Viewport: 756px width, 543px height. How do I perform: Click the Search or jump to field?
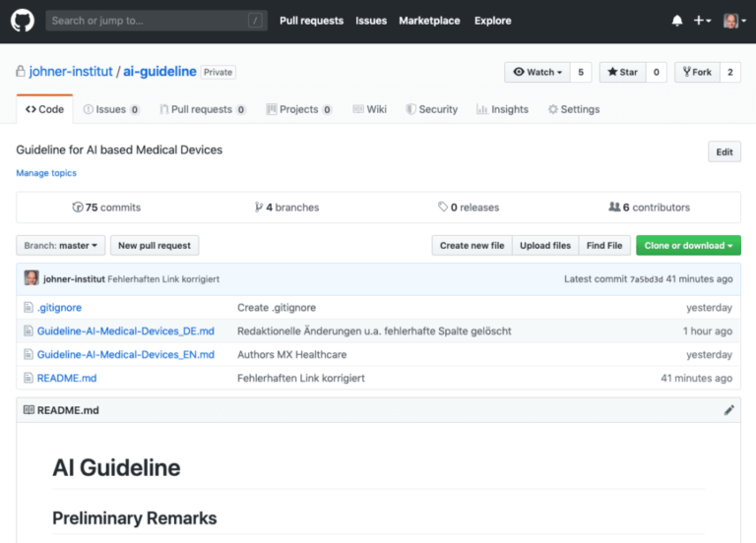156,21
